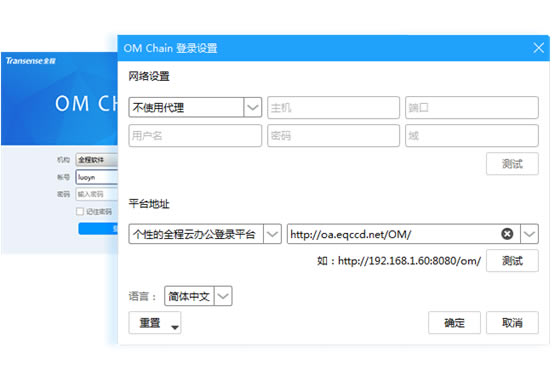Click the proxy 用户名 username field
Screen dimensions: 560x380
point(195,135)
